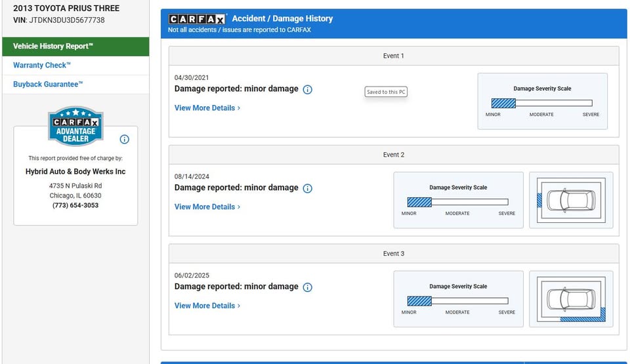
Task: Click Accident / Damage History heading
Action: click(282, 18)
